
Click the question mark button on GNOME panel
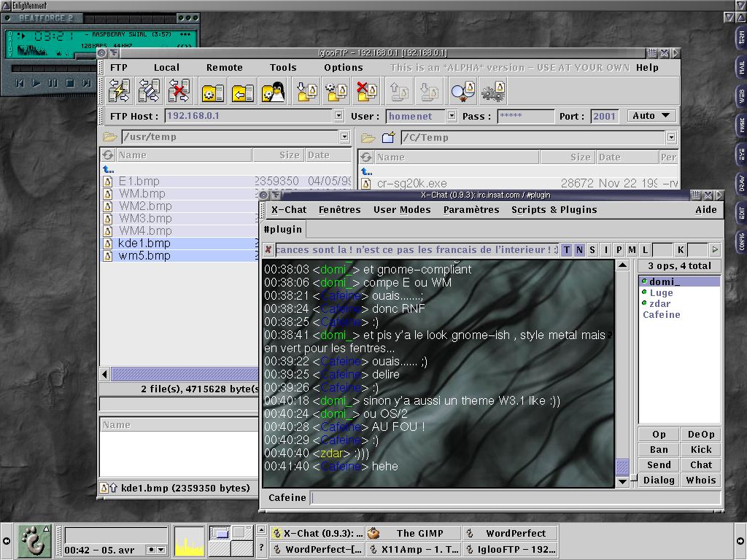tap(261, 548)
